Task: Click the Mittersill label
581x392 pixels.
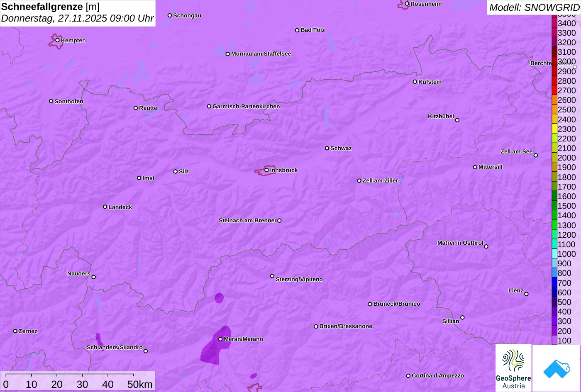Action: [x=491, y=167]
